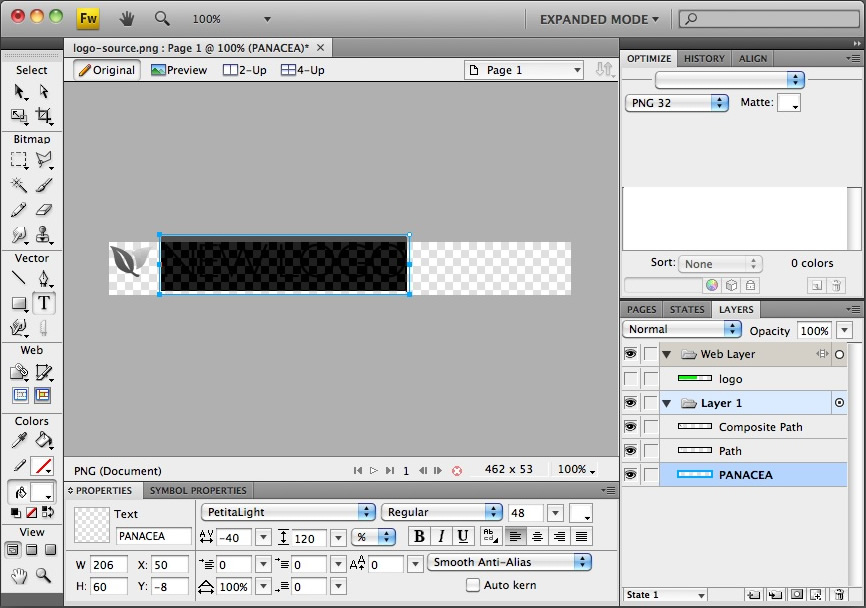Pick the Eraser tool
Screen dimensions: 866x608
pos(44,210)
